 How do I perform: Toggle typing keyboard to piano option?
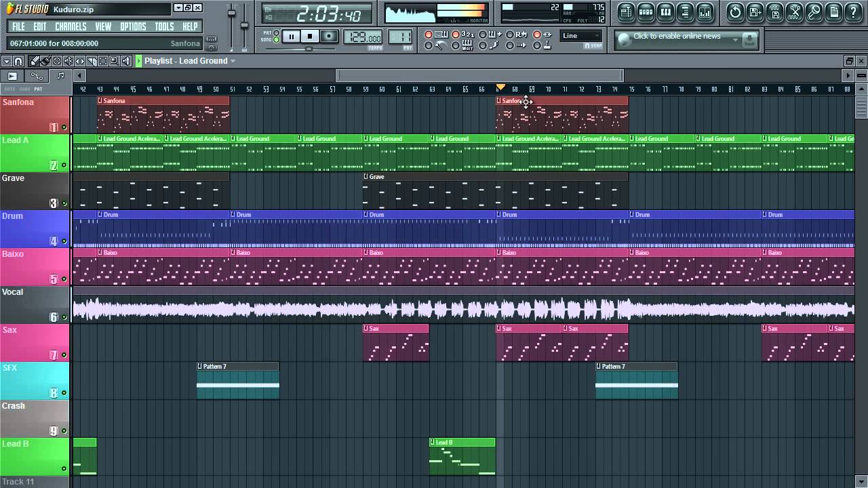tap(436, 35)
